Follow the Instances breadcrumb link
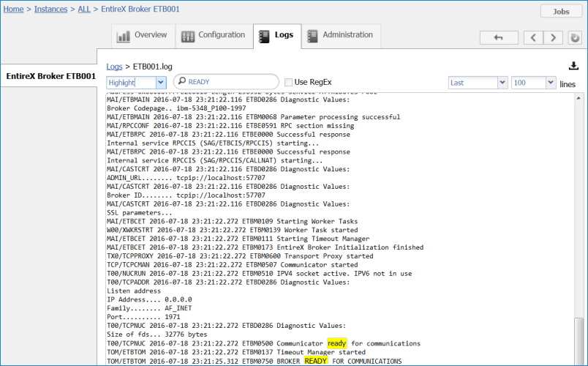This screenshot has width=588, height=366. 50,9
